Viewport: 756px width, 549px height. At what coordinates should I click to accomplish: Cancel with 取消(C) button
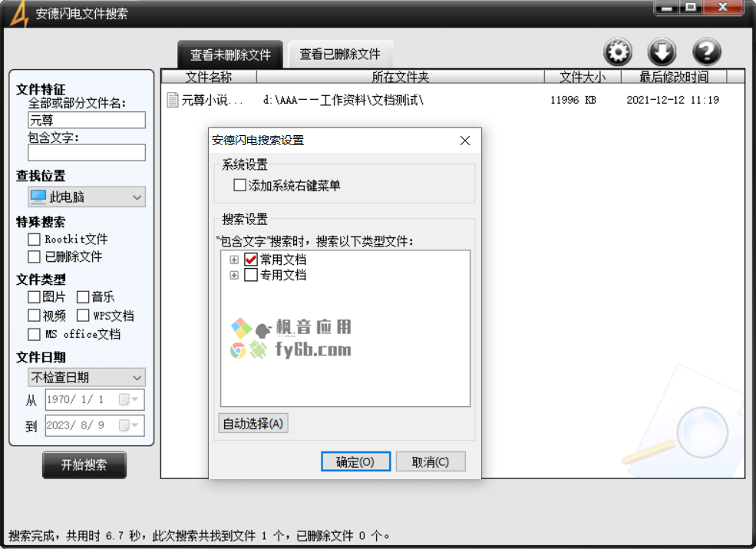click(431, 461)
